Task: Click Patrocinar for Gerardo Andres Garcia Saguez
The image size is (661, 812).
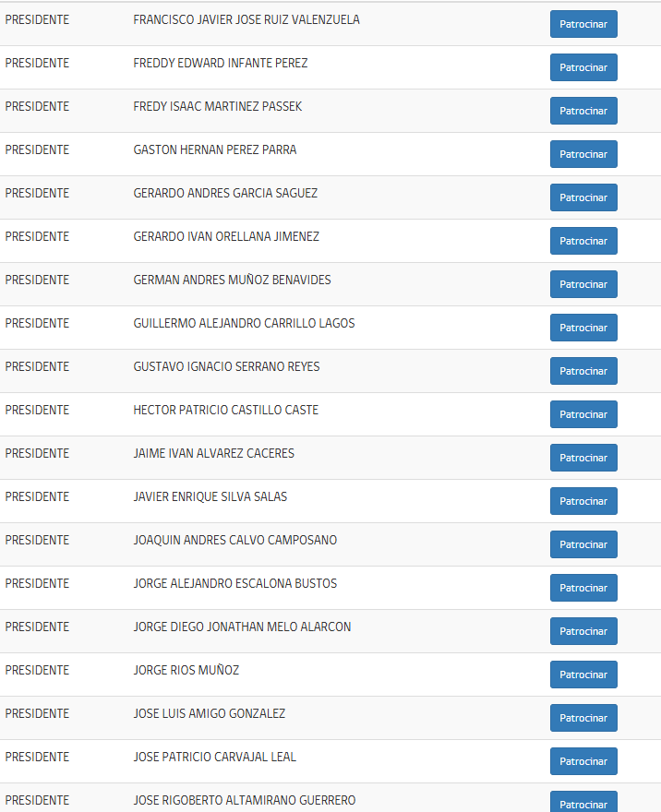Action: click(x=583, y=197)
